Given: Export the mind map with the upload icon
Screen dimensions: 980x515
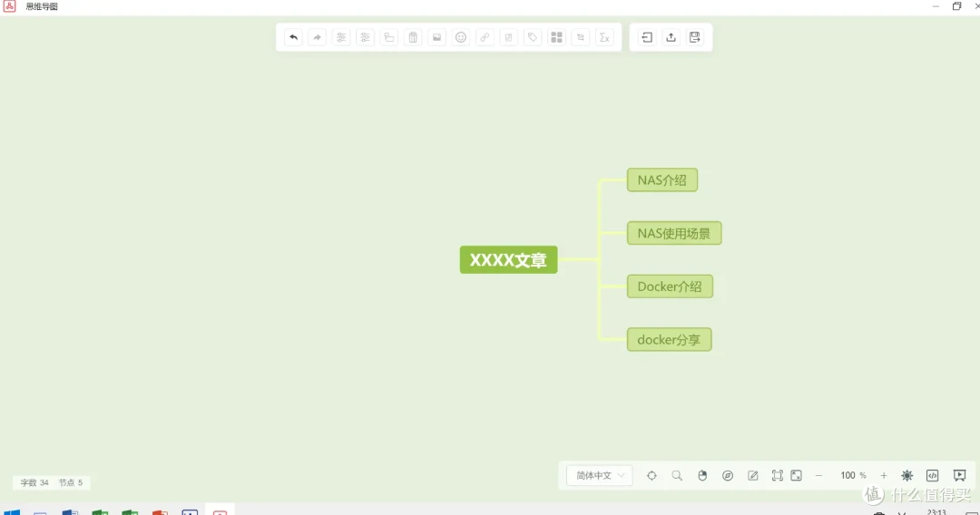Looking at the screenshot, I should click(671, 37).
